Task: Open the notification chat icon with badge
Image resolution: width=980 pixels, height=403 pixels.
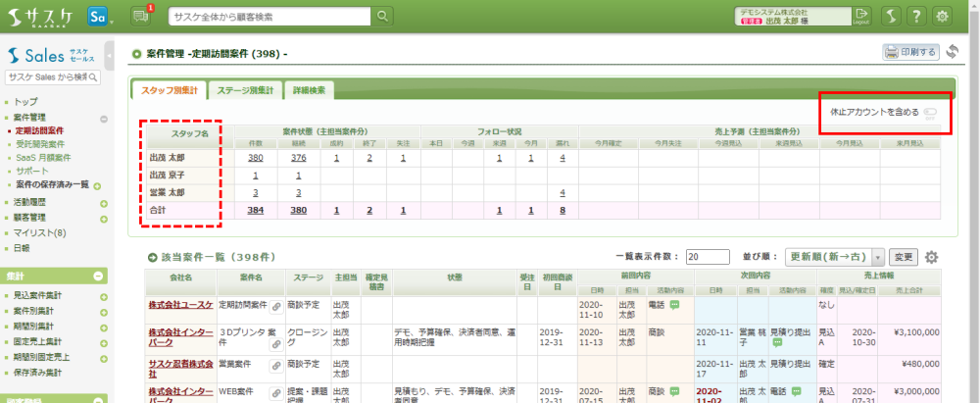Action: click(x=139, y=16)
